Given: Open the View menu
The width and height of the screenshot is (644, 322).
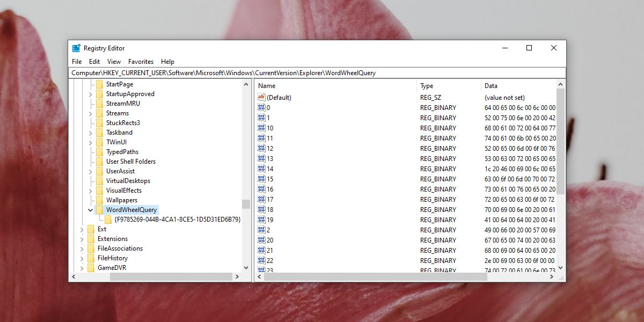Looking at the screenshot, I should point(114,62).
